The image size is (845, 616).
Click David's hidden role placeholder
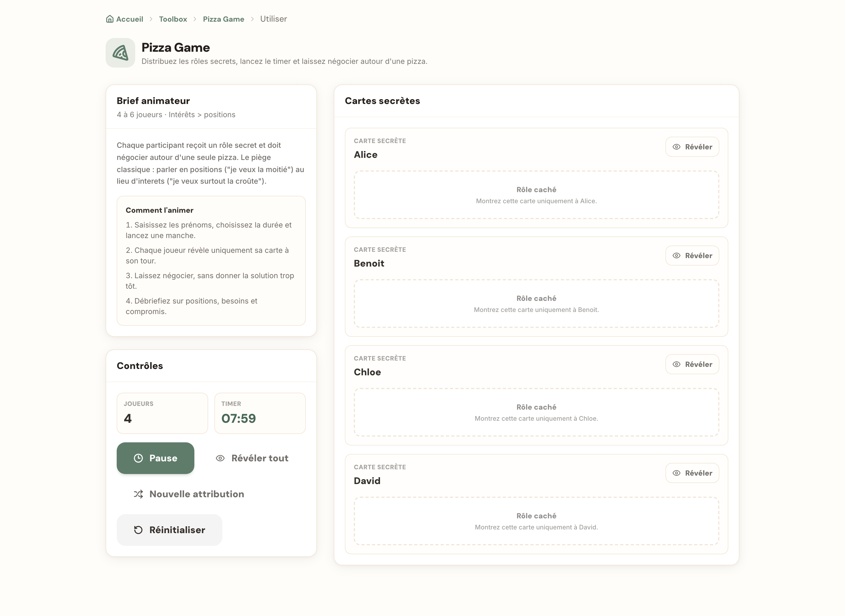(x=536, y=521)
